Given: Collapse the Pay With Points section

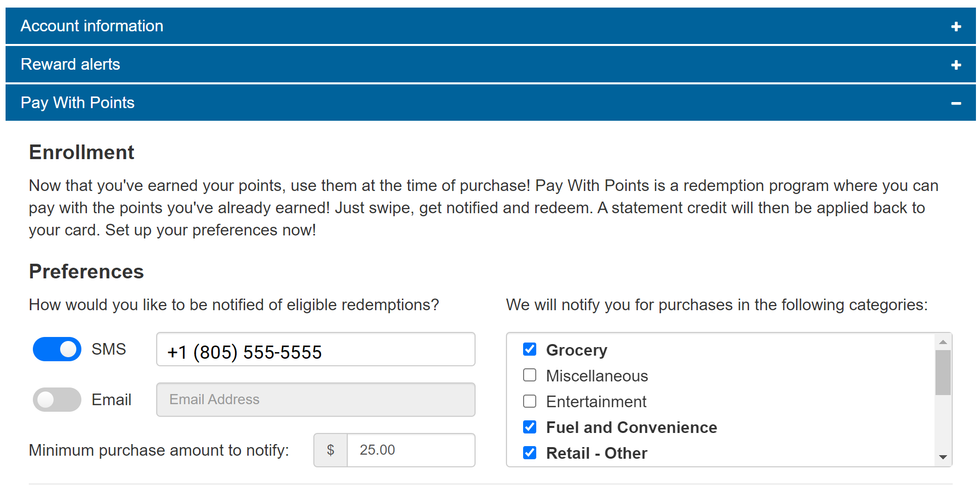Looking at the screenshot, I should tap(78, 103).
